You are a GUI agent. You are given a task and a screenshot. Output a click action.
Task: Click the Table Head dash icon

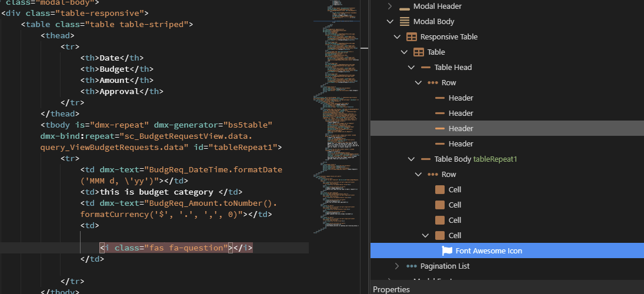pos(426,68)
